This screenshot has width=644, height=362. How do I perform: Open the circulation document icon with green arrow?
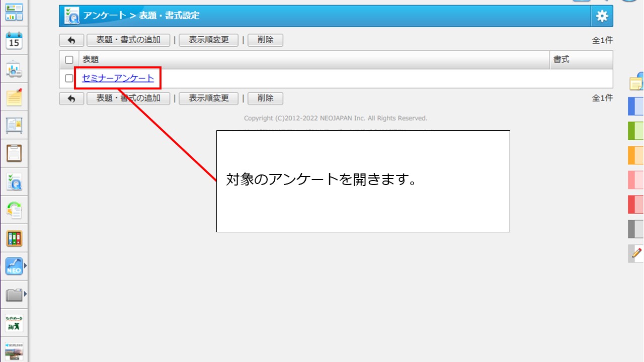pos(14,210)
